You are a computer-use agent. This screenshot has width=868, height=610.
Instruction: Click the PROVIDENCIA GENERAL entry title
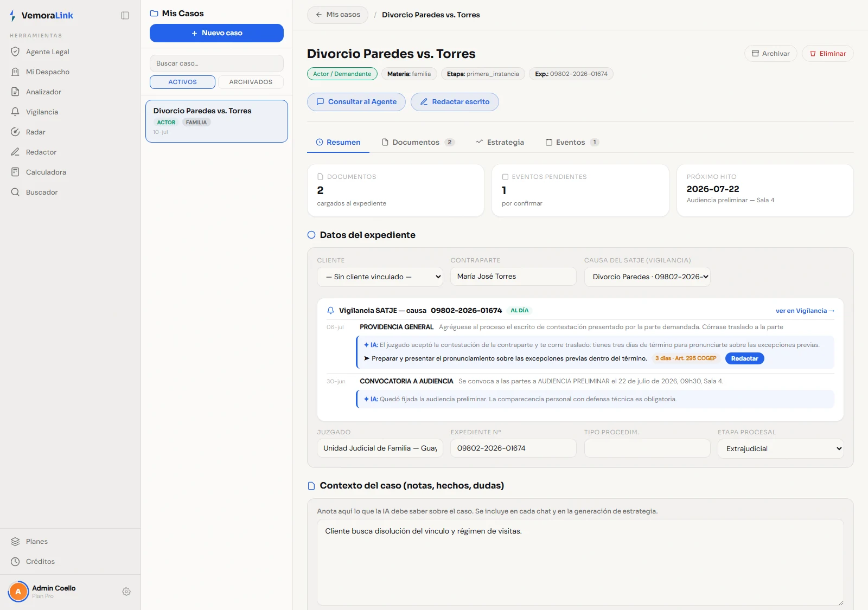click(397, 328)
